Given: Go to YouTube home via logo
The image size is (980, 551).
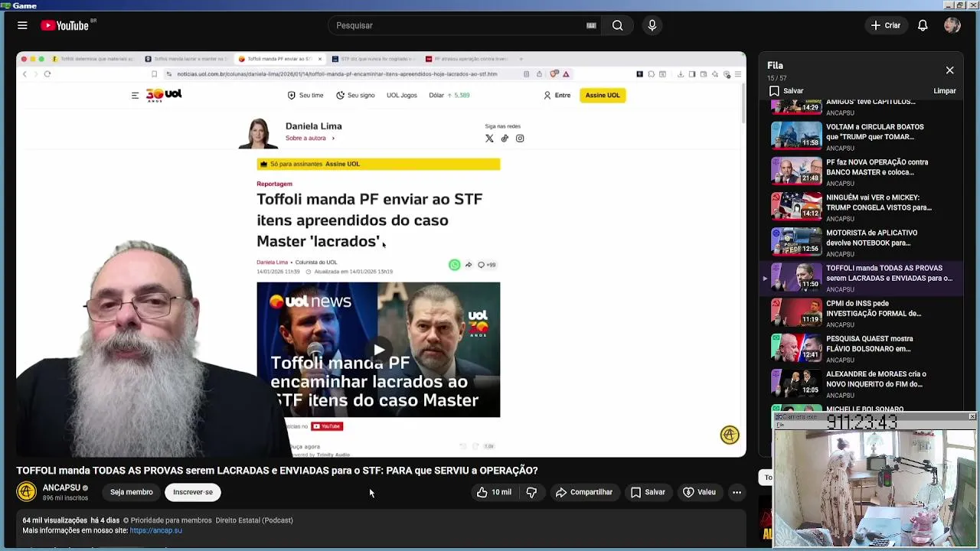Looking at the screenshot, I should click(x=65, y=25).
